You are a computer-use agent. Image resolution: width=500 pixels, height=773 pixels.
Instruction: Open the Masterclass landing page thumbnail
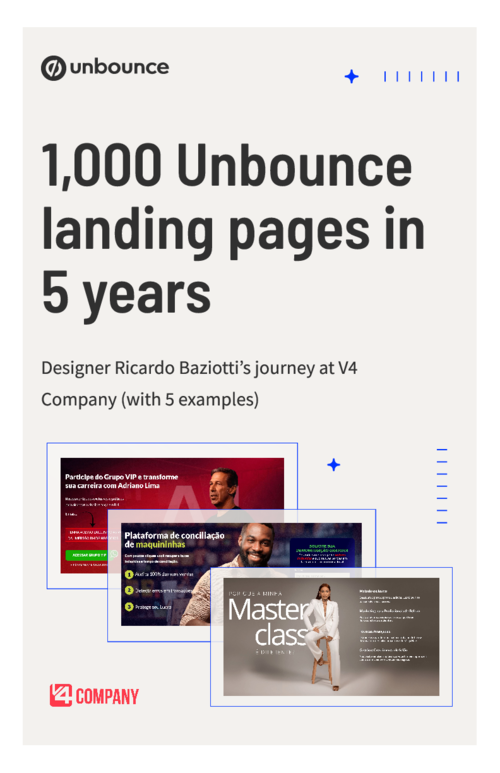tap(331, 637)
